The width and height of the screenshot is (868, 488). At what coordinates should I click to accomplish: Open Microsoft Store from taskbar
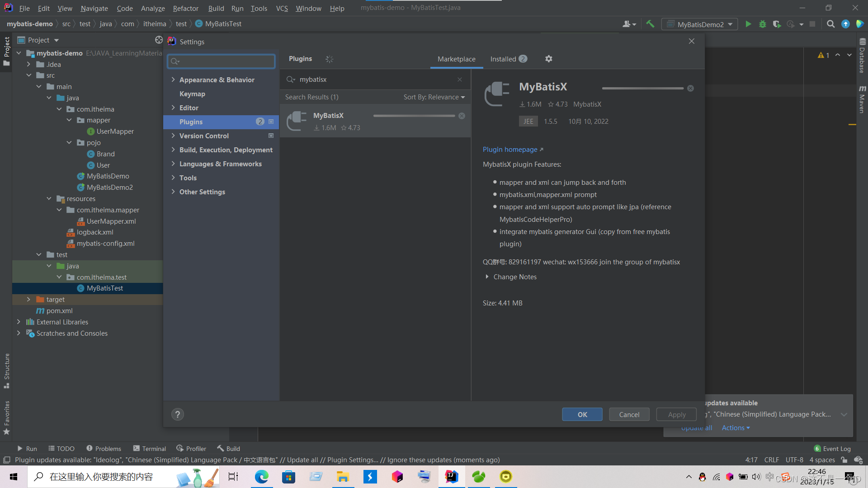(288, 477)
